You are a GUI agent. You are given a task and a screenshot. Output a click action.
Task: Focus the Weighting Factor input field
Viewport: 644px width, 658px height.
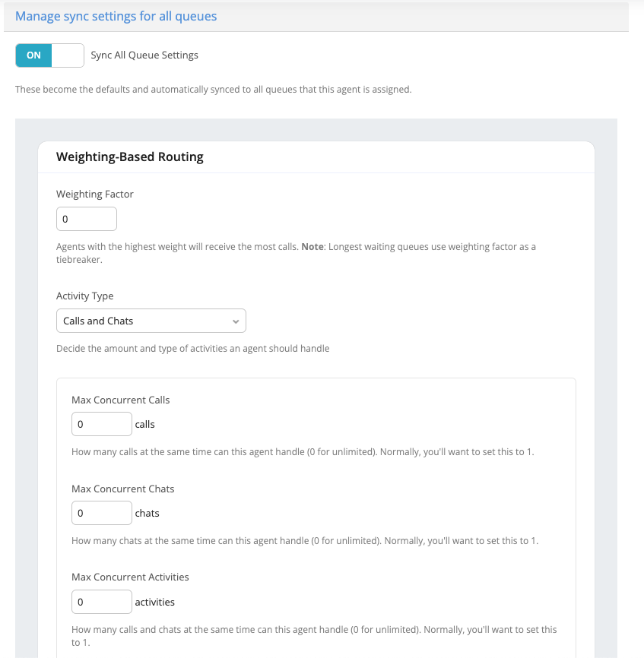[x=87, y=219]
